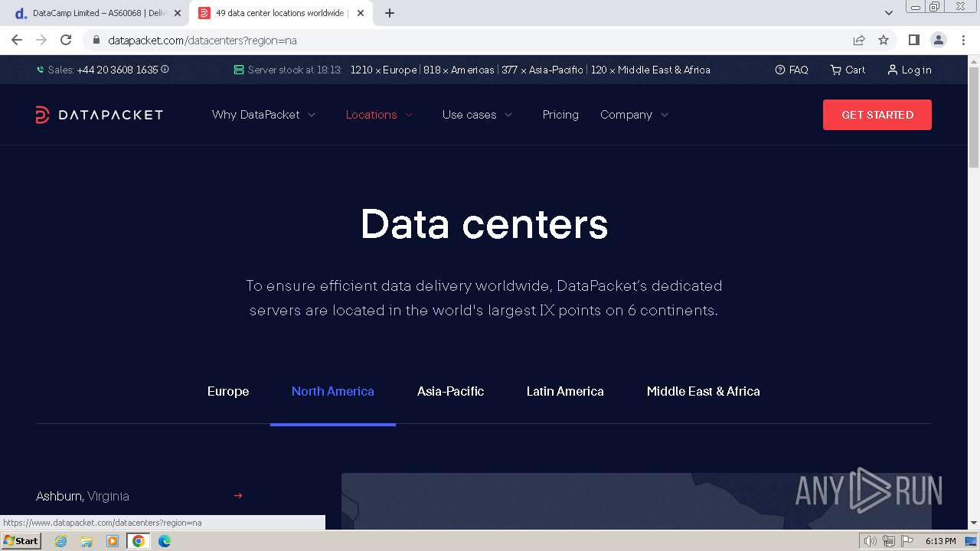The image size is (980, 551).
Task: Click the sales phone number +44 20 3608 1635
Action: click(117, 70)
